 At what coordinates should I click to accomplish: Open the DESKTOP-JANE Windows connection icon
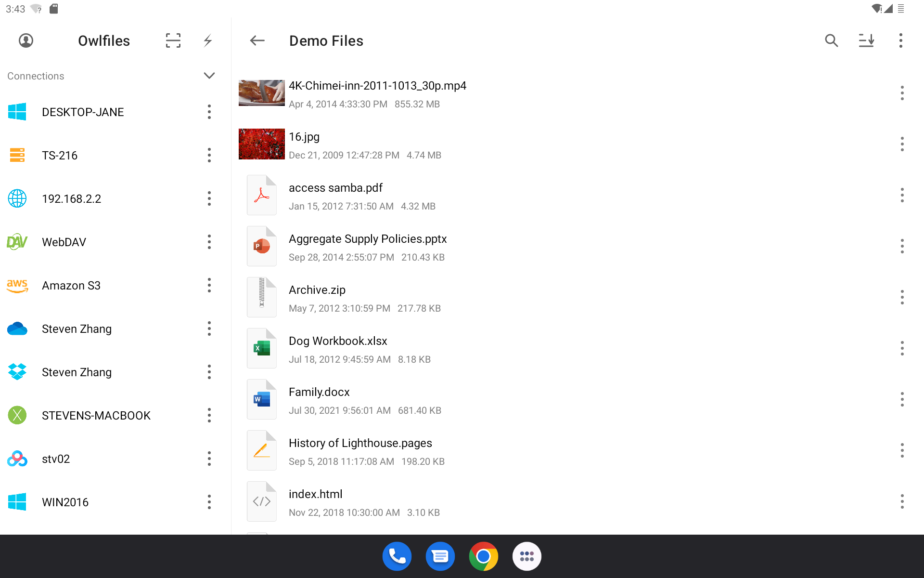click(17, 112)
